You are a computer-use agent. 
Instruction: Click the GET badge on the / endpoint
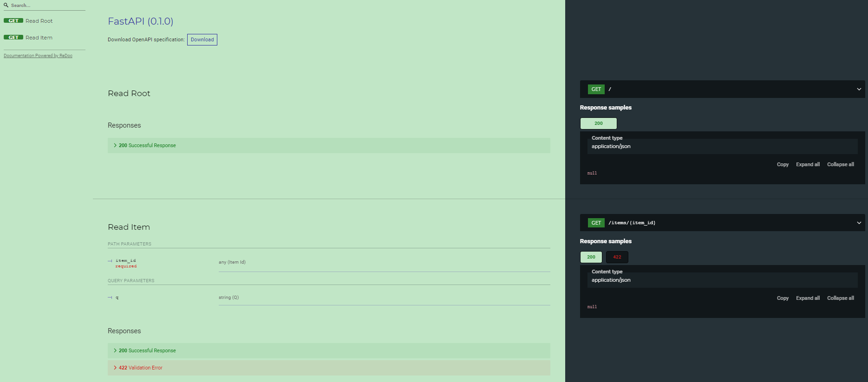click(596, 89)
